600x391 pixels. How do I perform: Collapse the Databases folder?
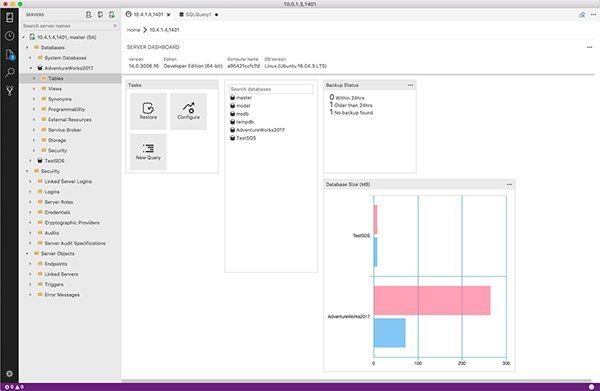tap(27, 47)
